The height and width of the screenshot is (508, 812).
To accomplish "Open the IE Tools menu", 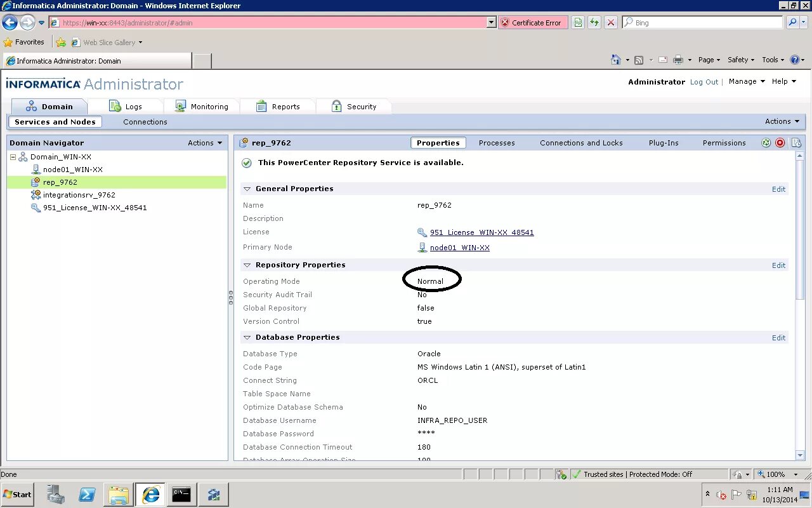I will (x=773, y=60).
